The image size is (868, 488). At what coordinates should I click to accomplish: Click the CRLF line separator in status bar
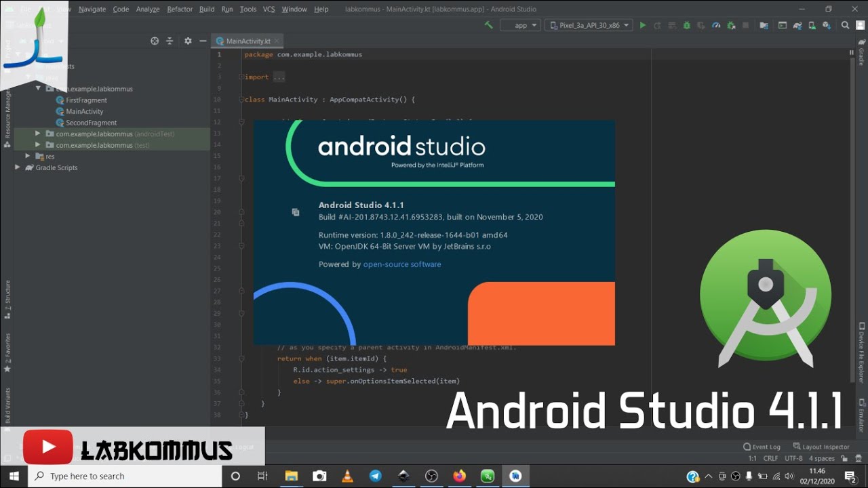pyautogui.click(x=771, y=458)
